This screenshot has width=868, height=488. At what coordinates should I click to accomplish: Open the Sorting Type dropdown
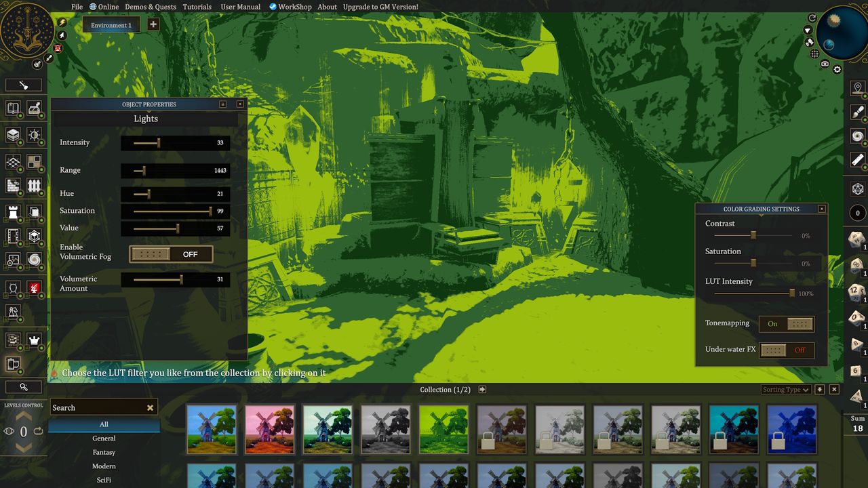(x=785, y=390)
